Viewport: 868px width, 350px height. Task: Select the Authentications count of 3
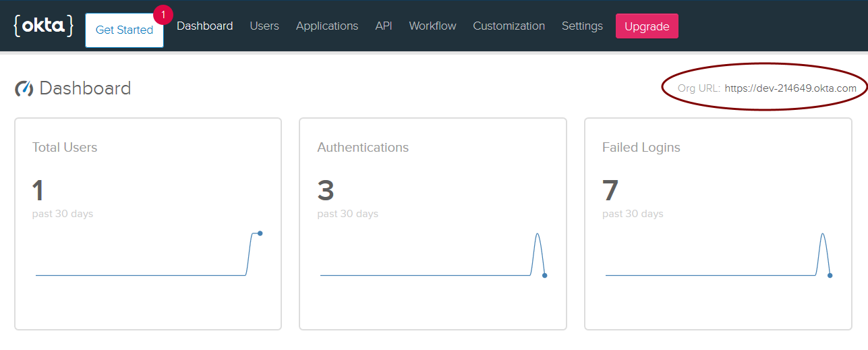[326, 191]
